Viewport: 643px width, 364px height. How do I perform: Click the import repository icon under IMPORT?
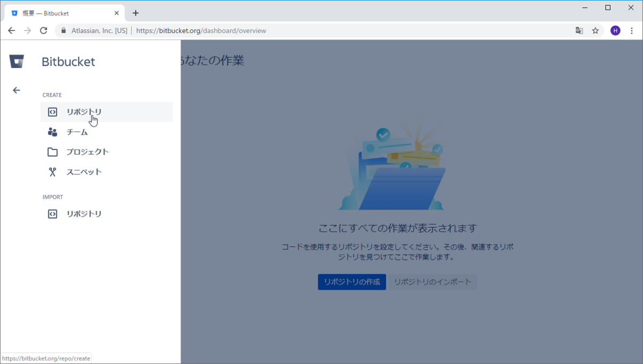52,214
